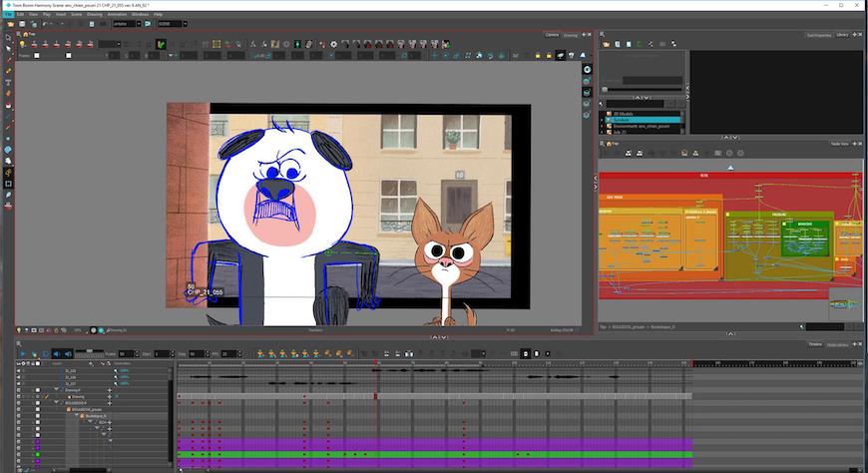Screen dimensions: 868x473
Task: Select the arrow Select tool in left toolbar
Action: tap(8, 49)
